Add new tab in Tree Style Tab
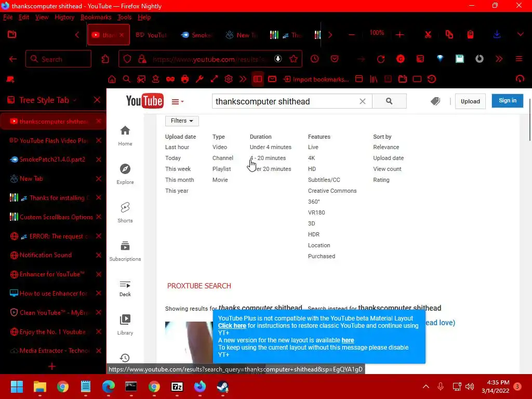This screenshot has width=532, height=399. 52,366
